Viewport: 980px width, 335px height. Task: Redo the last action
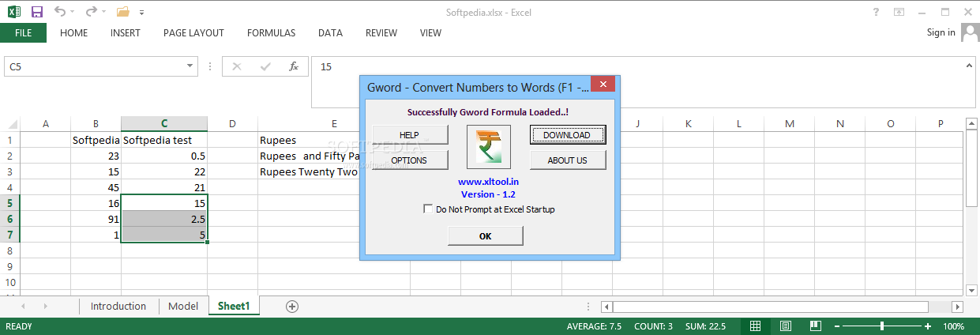coord(91,12)
